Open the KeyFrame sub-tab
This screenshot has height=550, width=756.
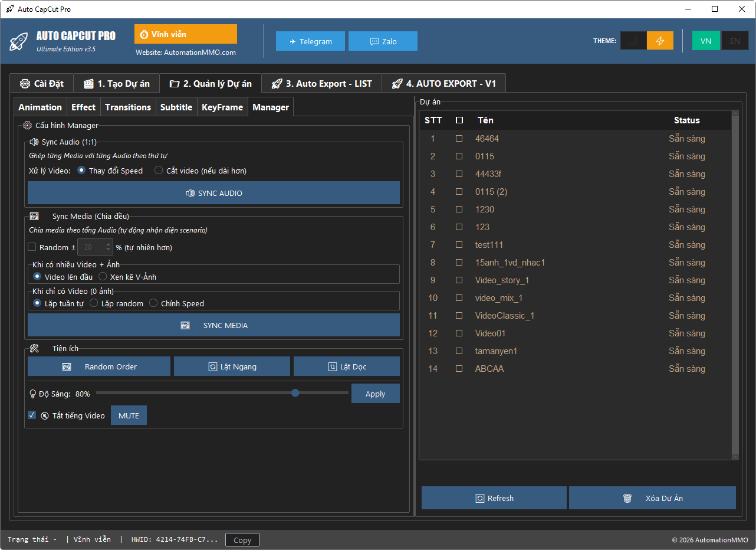[x=222, y=107]
